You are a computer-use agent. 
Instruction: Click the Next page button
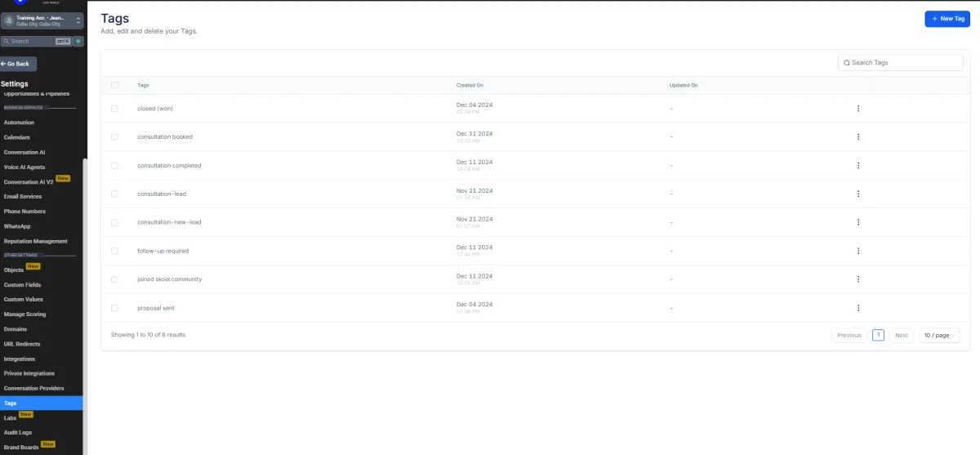tap(902, 335)
